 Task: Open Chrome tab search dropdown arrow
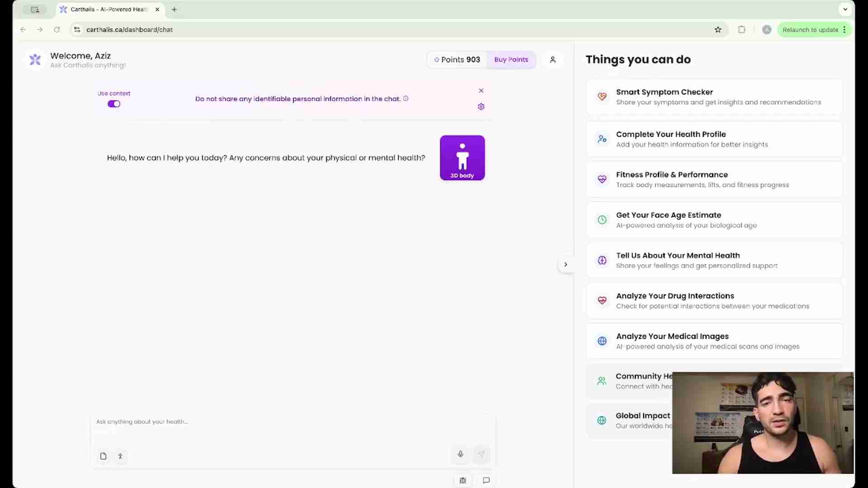tap(845, 9)
